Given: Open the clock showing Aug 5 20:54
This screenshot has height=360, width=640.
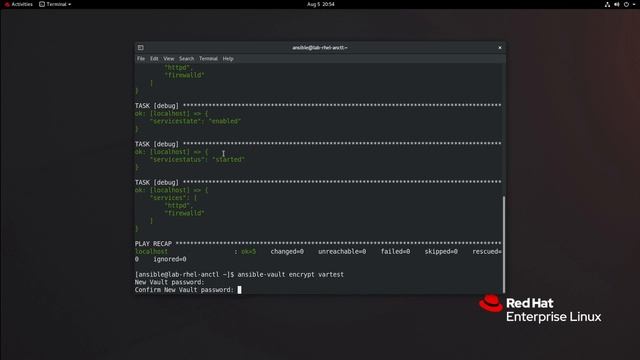Looking at the screenshot, I should pos(320,4).
